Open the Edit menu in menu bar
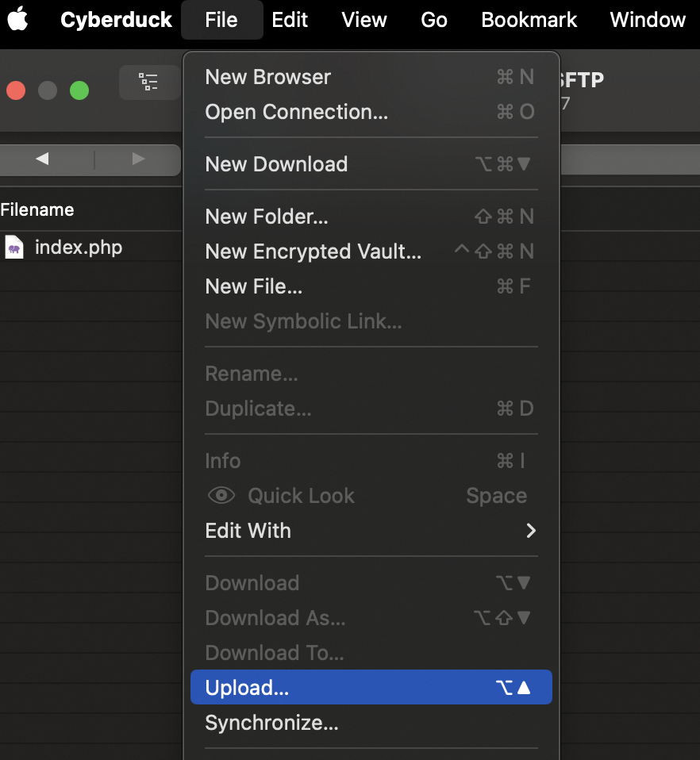The width and height of the screenshot is (700, 760). [x=290, y=20]
